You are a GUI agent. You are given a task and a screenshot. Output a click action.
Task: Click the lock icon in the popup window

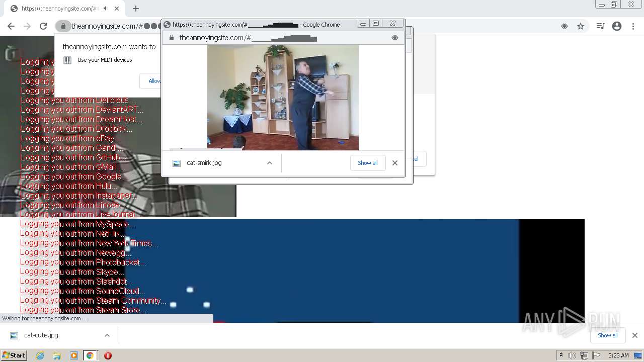(x=172, y=38)
